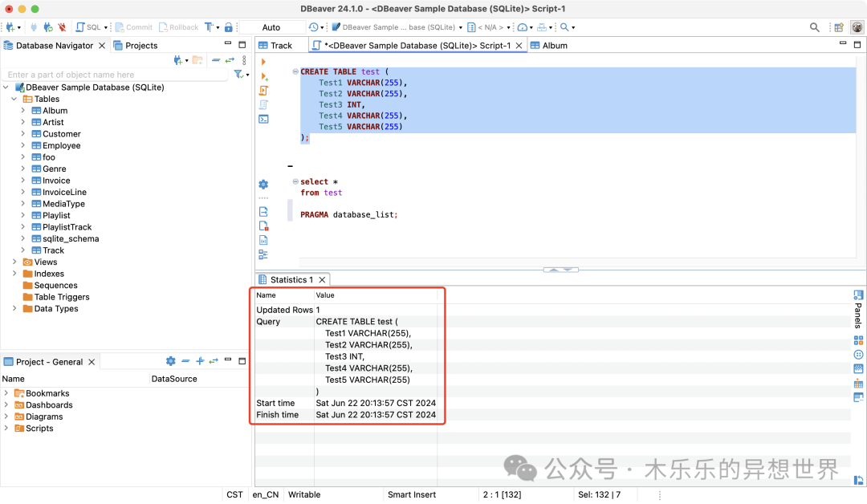Select the Table Triggers folder
Viewport: 867px width, 504px height.
coord(61,297)
